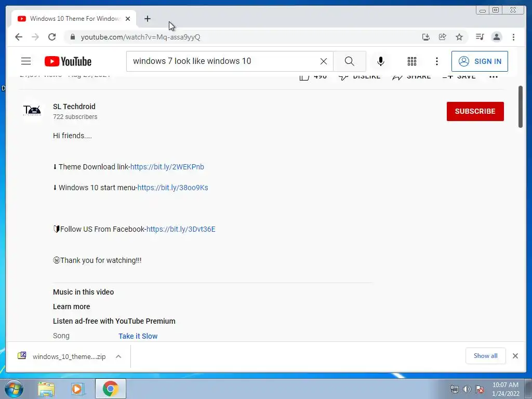Click the Chrome taskbar icon
This screenshot has height=399, width=532.
click(x=111, y=389)
